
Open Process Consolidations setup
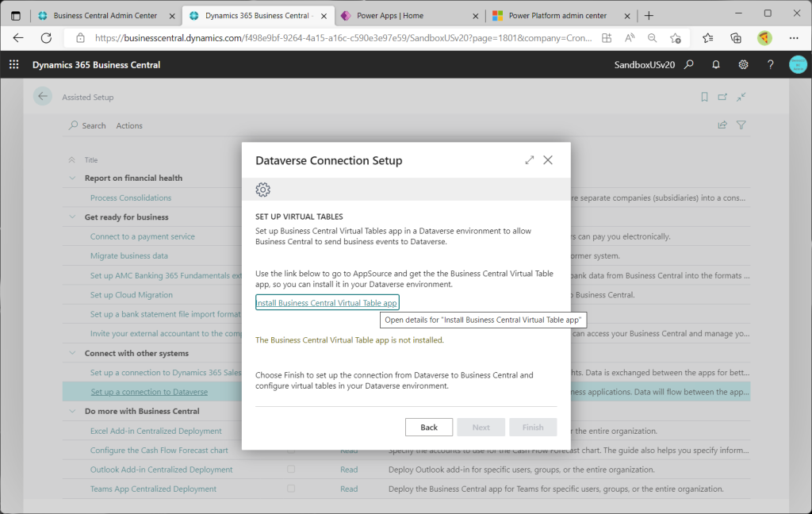131,198
